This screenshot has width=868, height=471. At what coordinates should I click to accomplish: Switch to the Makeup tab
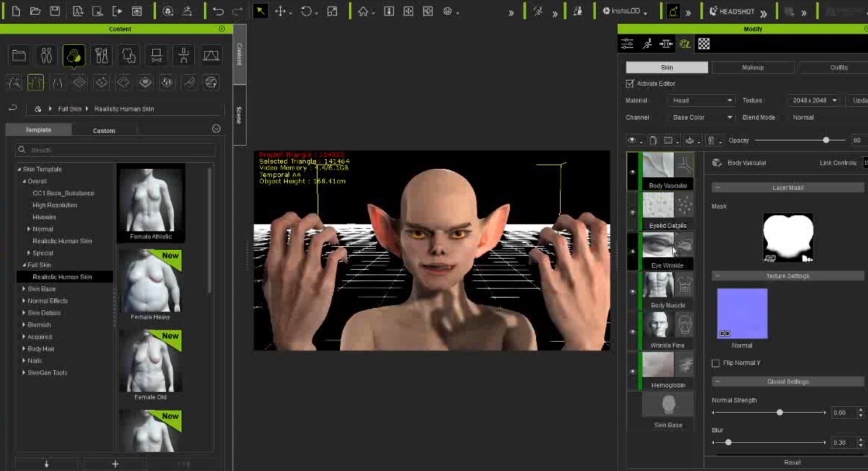752,68
